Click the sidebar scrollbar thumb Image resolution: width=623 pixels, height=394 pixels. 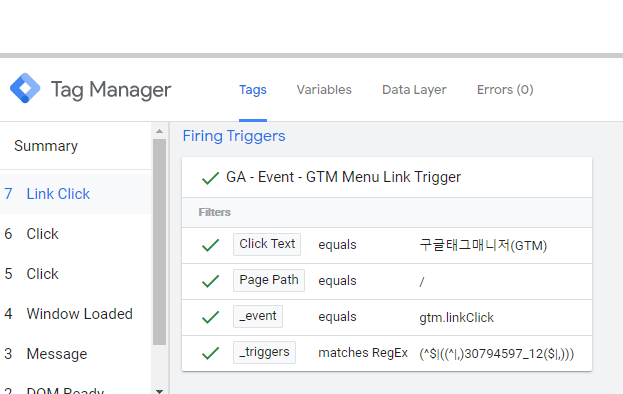coord(159,241)
